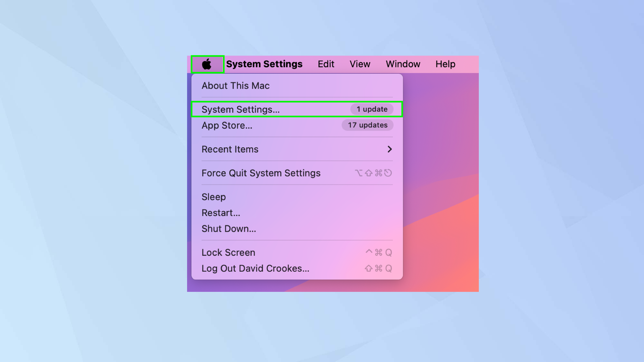This screenshot has height=362, width=644.
Task: Click the Force Quit keyboard shortcut symbols
Action: [373, 173]
